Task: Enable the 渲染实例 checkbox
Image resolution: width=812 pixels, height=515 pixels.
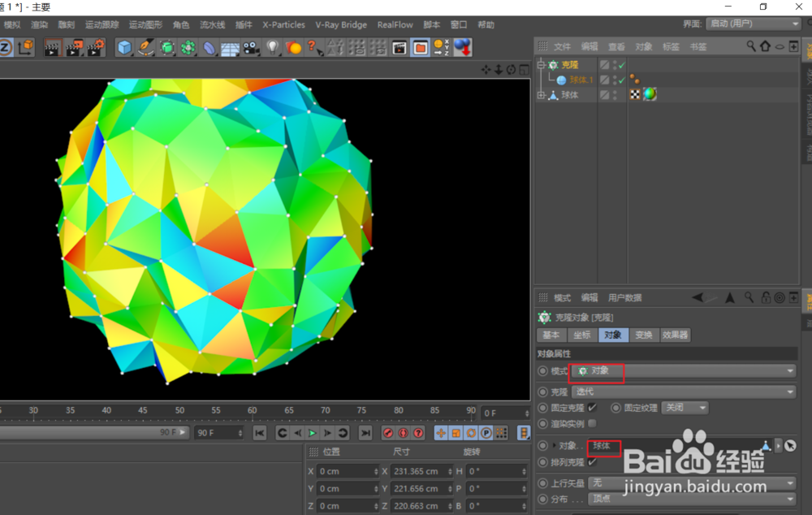Action: tap(593, 424)
